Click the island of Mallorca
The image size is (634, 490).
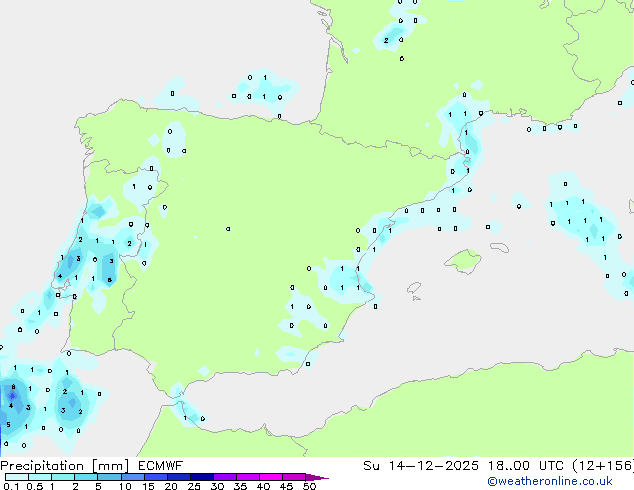pyautogui.click(x=463, y=261)
